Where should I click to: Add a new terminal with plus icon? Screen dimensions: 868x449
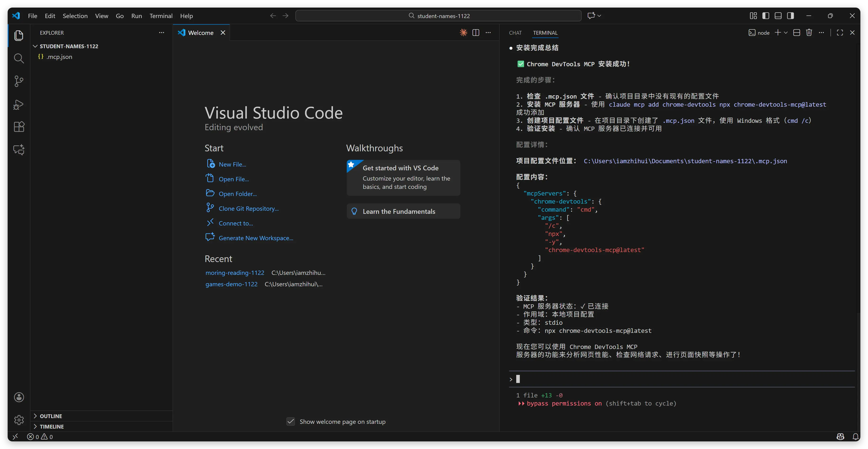tap(778, 33)
